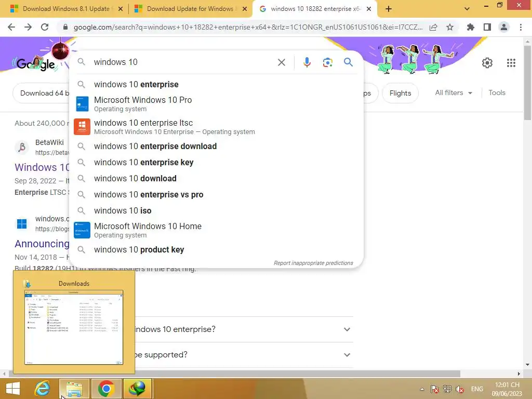The height and width of the screenshot is (399, 532).
Task: Choose suggestion windows 10 enterprise download
Action: 216,146
